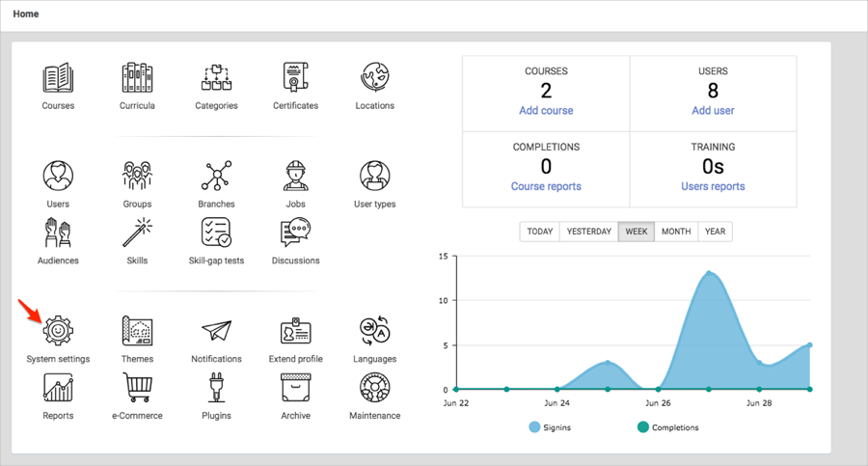
Task: Switch chart to TODAY tab
Action: [x=540, y=232]
